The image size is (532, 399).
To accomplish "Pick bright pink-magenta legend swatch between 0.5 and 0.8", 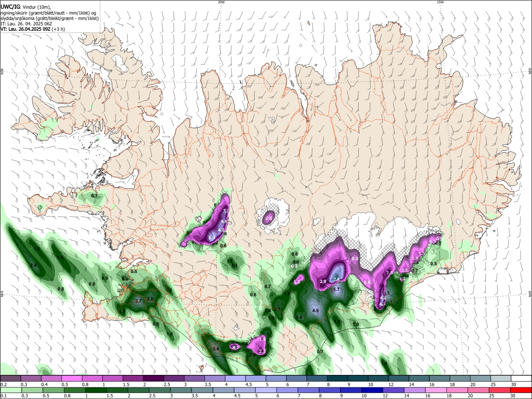I will (x=72, y=379).
